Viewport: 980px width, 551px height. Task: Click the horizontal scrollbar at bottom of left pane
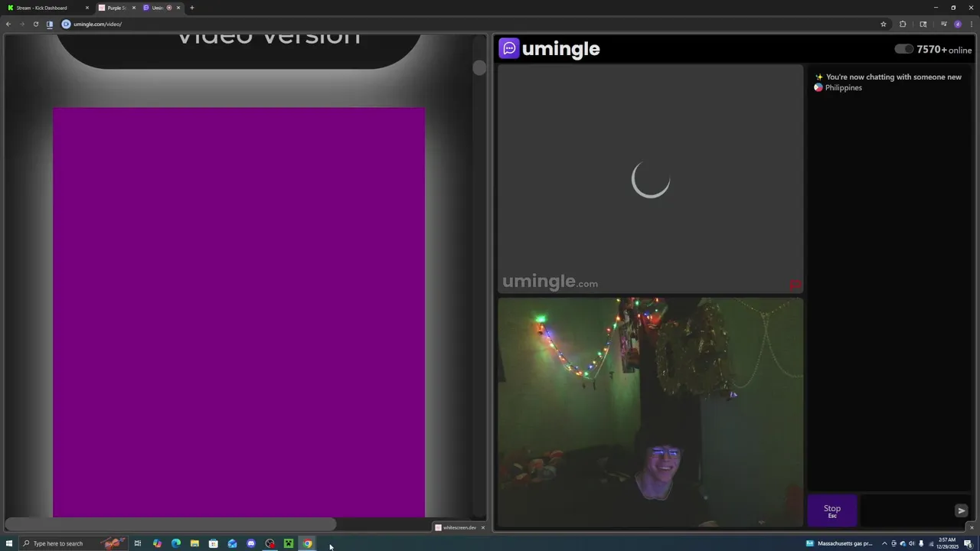[170, 524]
